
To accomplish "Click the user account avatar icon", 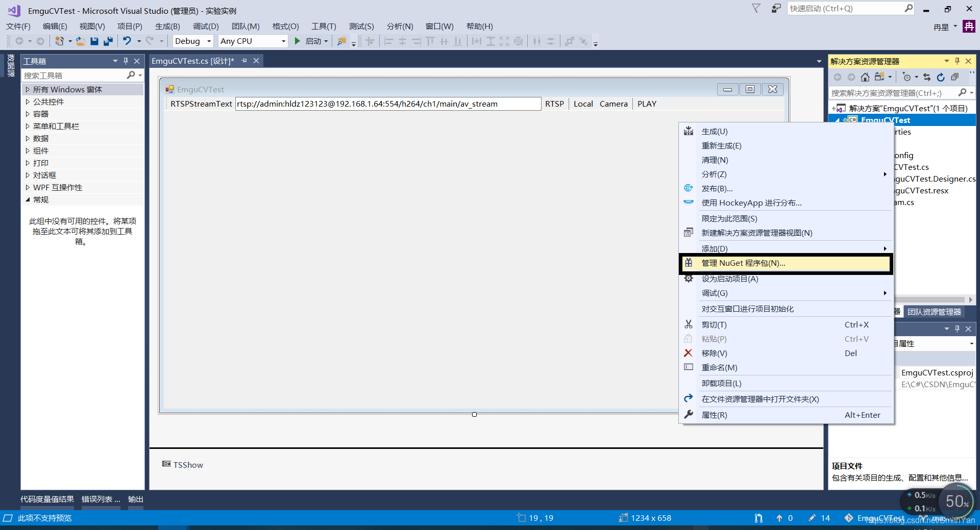I will coord(968,26).
